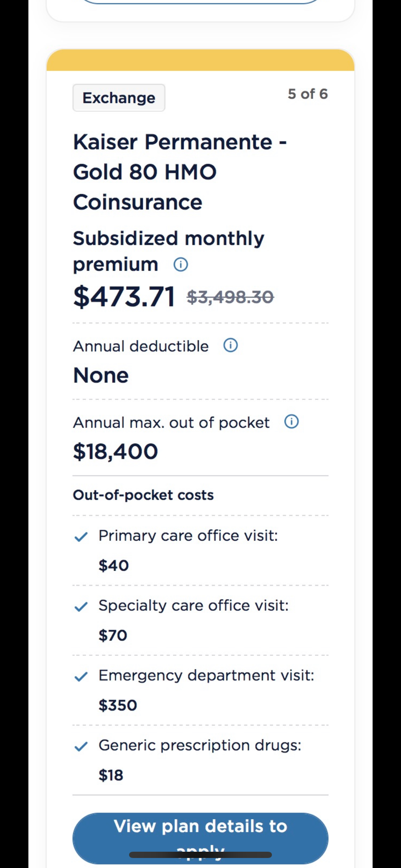Tap info icon next to Annual max. out of pocket
The width and height of the screenshot is (401, 868).
292,422
